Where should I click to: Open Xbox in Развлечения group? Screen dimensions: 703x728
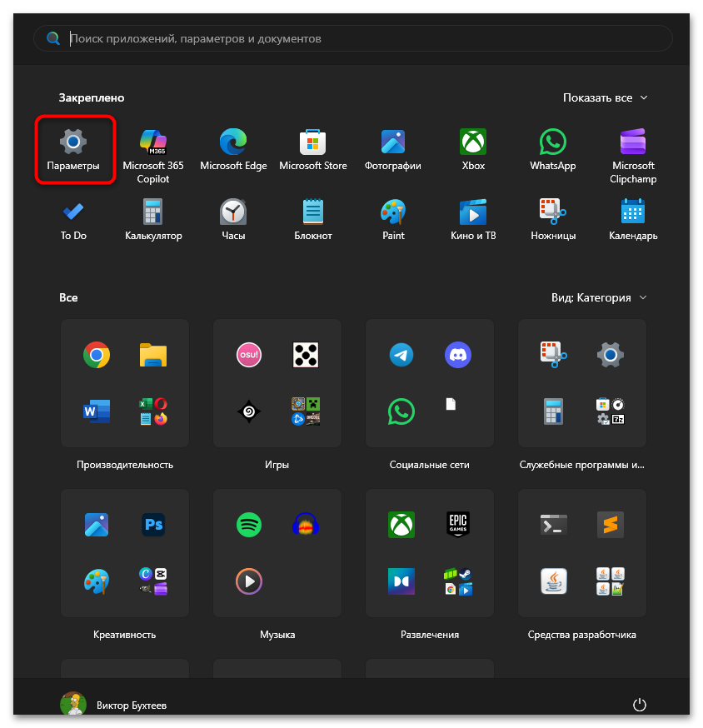(401, 525)
